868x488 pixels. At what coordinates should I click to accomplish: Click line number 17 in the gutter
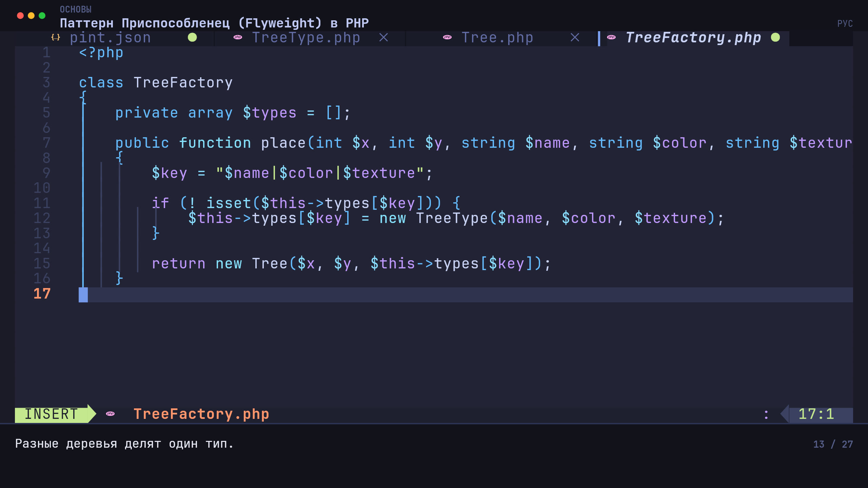[x=42, y=294]
